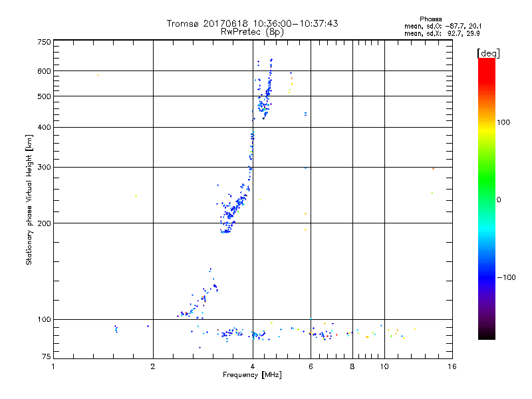
Task: Click the Stationary phase Virtual Height axis label
Action: tap(29, 199)
